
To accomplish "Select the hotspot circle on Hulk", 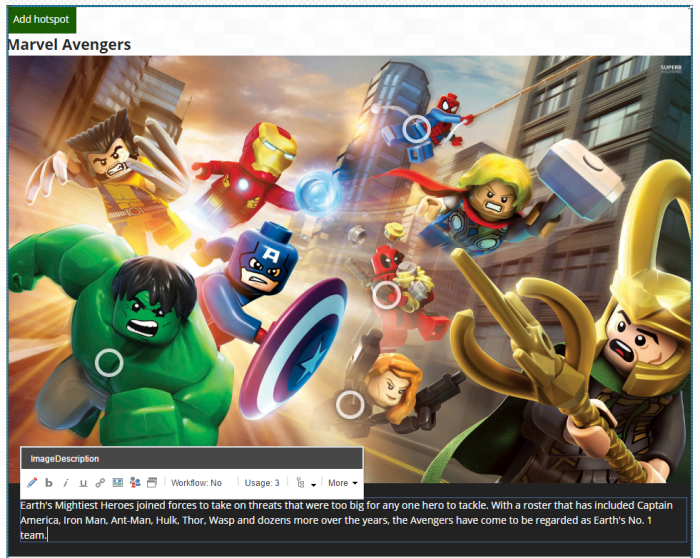I will (109, 362).
